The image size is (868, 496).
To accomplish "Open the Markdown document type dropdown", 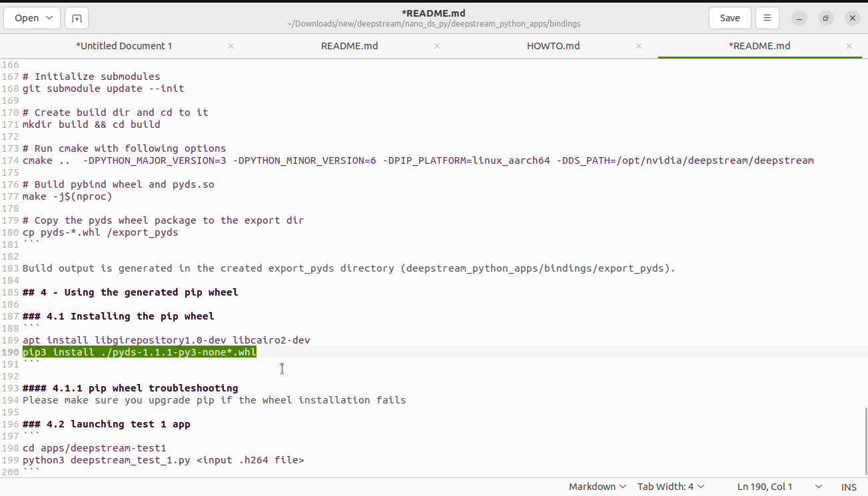I will (596, 486).
